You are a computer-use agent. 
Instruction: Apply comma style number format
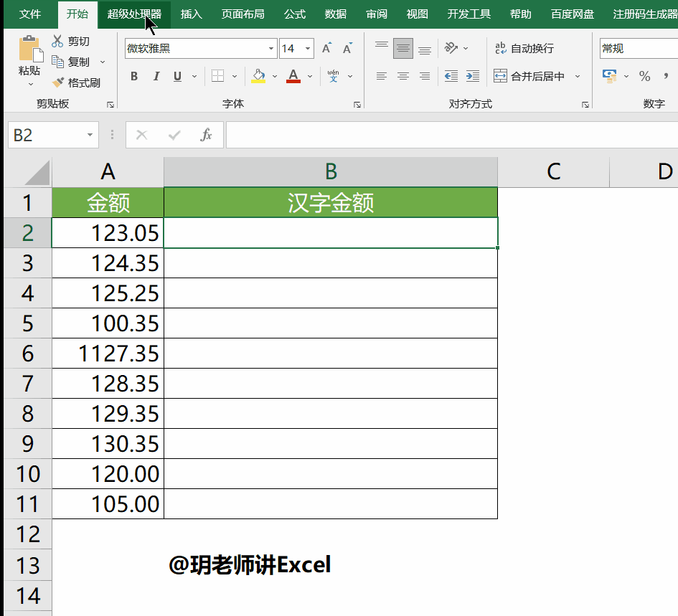(666, 77)
